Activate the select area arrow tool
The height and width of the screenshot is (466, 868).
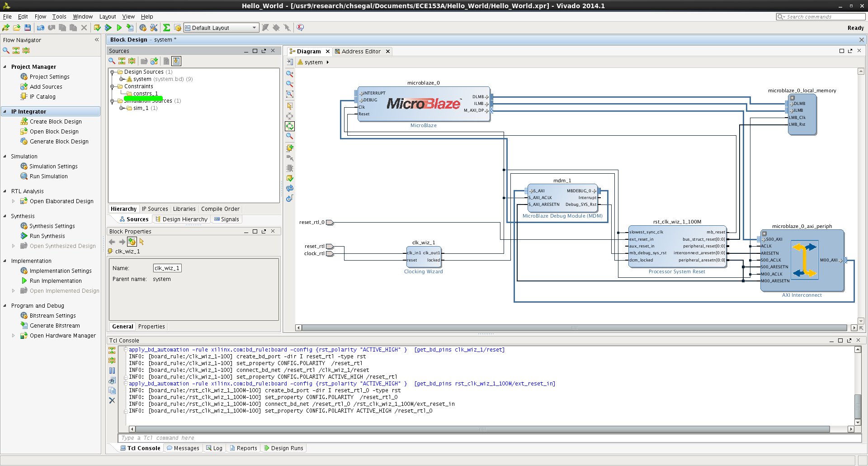pyautogui.click(x=290, y=106)
